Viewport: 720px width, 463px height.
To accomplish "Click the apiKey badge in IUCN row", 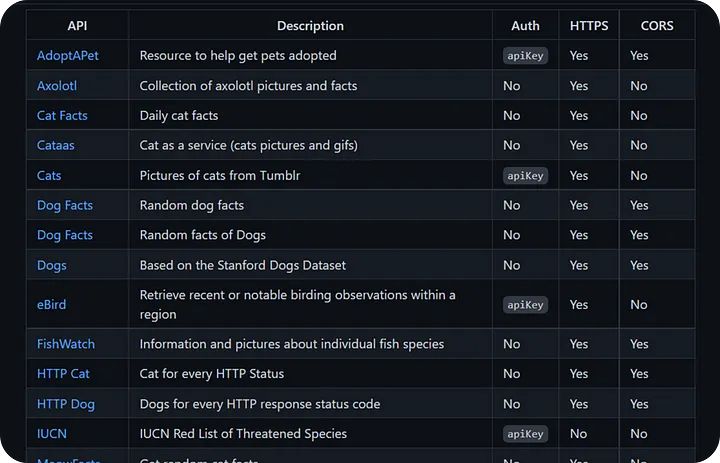I will click(x=525, y=434).
